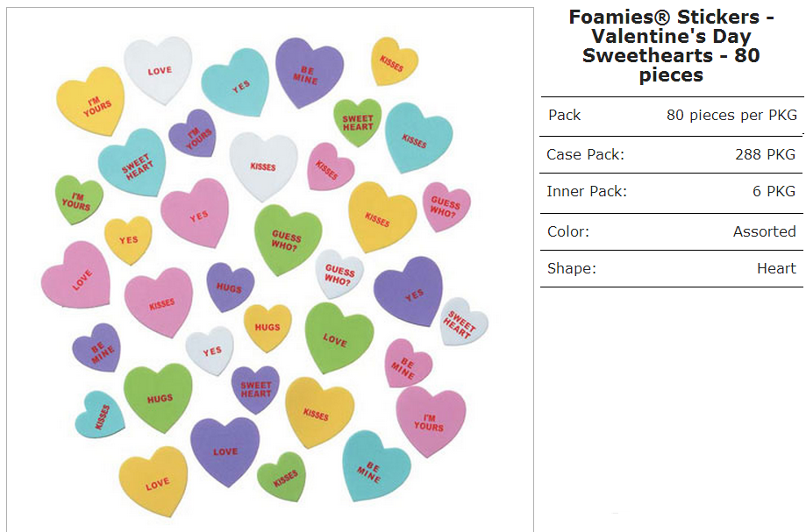
Task: Select the purple SWEET HEART sticker
Action: click(x=255, y=389)
